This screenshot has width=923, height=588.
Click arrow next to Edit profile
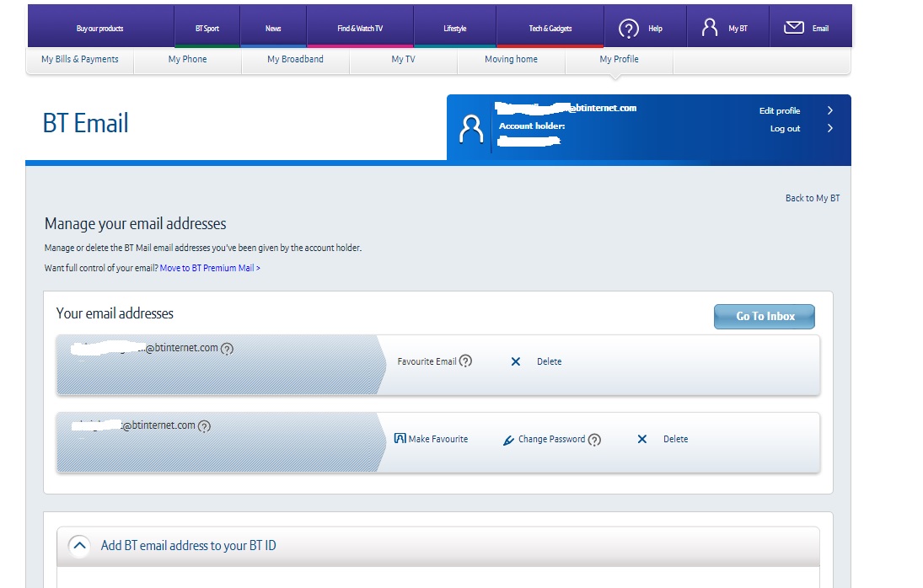click(x=830, y=110)
